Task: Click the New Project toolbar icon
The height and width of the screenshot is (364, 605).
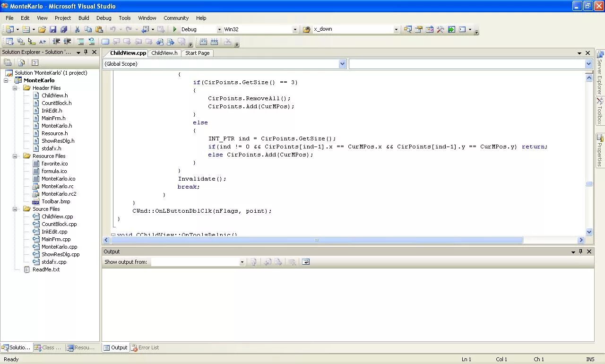Action: (9, 29)
